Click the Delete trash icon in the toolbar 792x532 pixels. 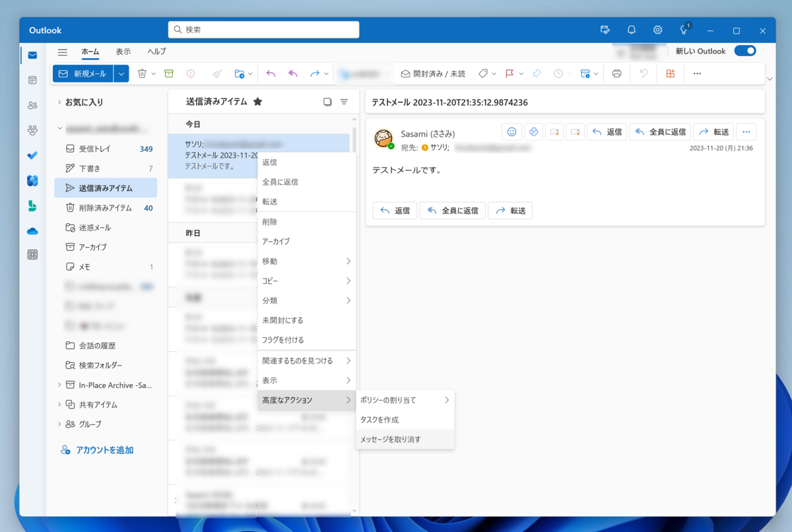[142, 74]
